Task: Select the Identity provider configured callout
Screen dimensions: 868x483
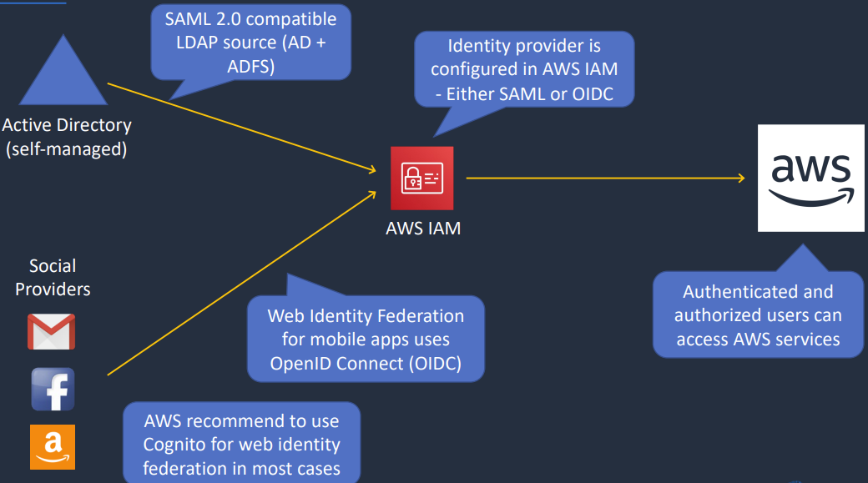Action: click(523, 69)
